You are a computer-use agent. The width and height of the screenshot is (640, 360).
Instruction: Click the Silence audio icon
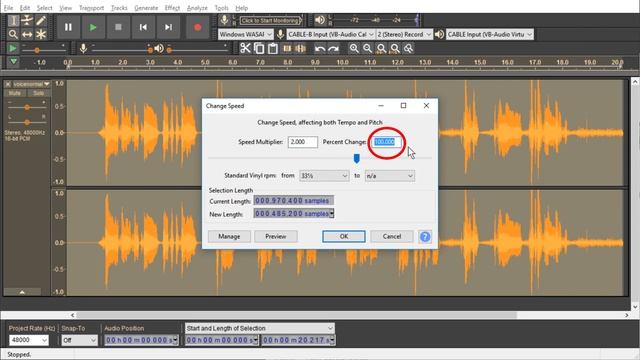tap(301, 49)
